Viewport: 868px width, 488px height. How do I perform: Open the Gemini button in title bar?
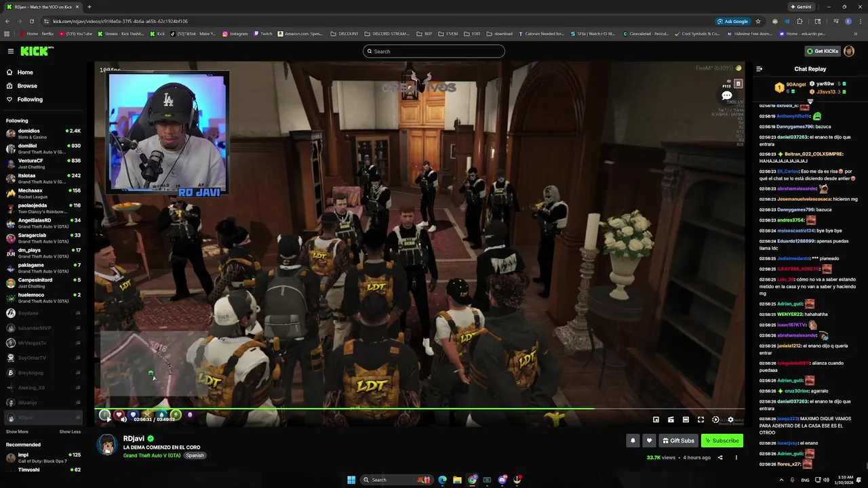click(801, 7)
